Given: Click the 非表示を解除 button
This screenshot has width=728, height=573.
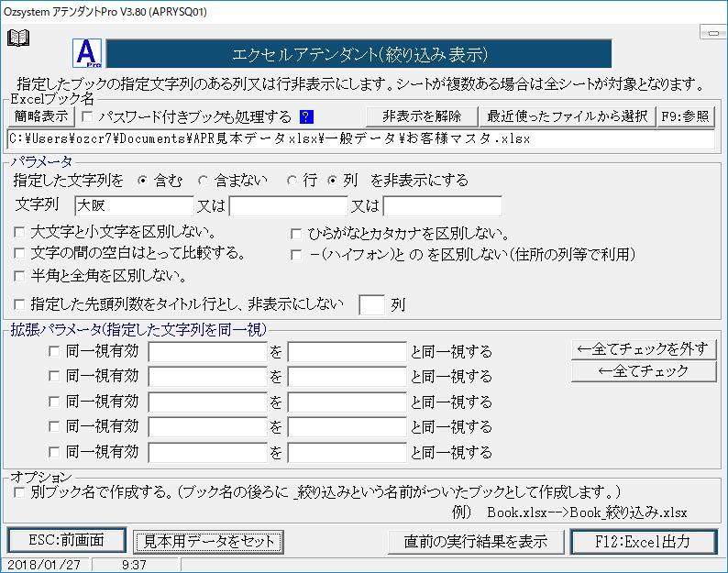Looking at the screenshot, I should [422, 116].
